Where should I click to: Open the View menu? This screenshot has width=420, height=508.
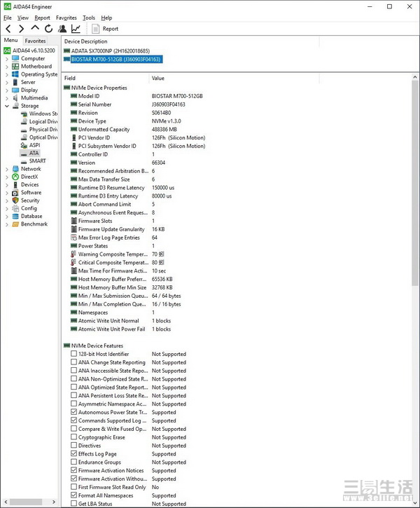tap(23, 18)
